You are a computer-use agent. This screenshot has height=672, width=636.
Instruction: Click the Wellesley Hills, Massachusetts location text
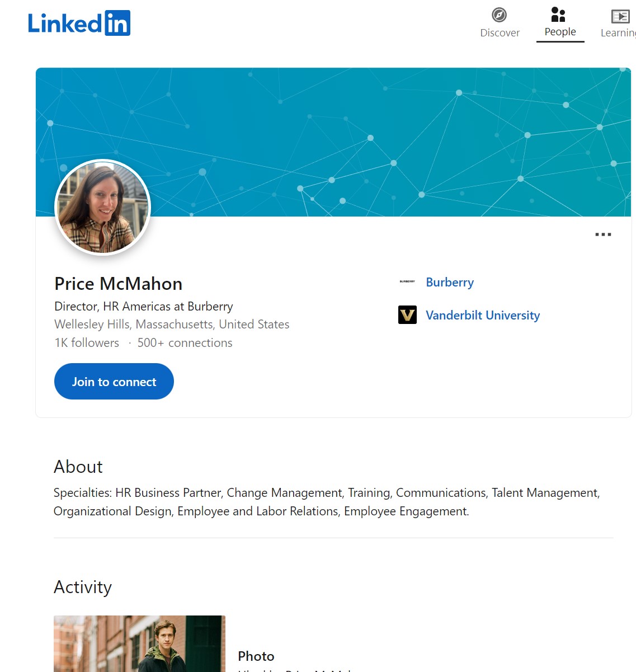[172, 325]
